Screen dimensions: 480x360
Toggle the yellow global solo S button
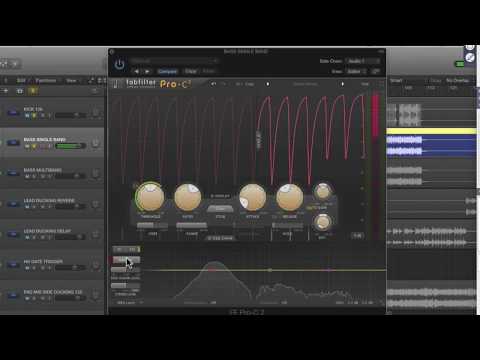(33, 91)
